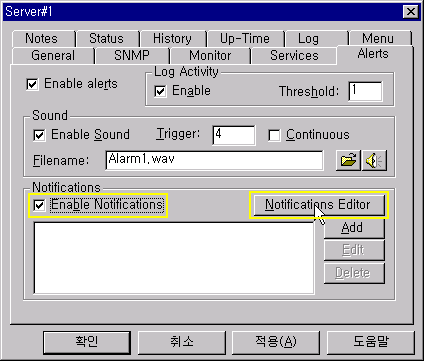Click the Add notification button
This screenshot has height=361, width=424.
[354, 228]
